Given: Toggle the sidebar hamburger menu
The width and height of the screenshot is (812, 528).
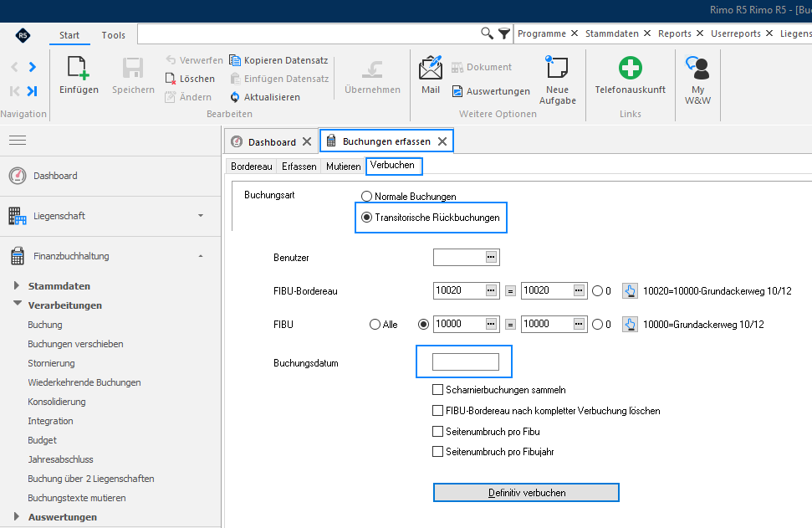Looking at the screenshot, I should 18,140.
